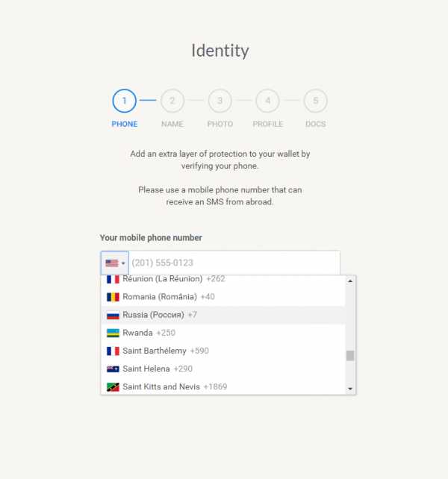Click the Romania flag icon

click(x=113, y=297)
